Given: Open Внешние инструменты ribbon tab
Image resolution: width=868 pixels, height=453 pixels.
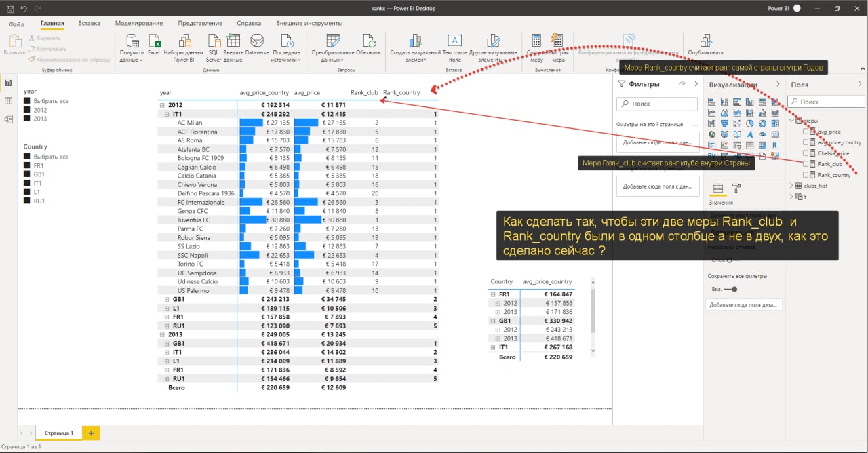Looking at the screenshot, I should pos(309,24).
